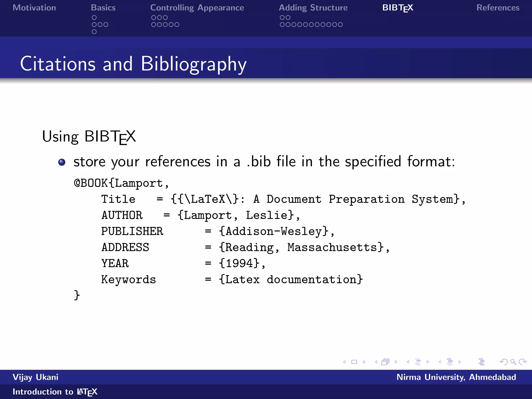Select single top-row slide circle under Basics
This screenshot has height=399, width=532.
click(x=94, y=17)
